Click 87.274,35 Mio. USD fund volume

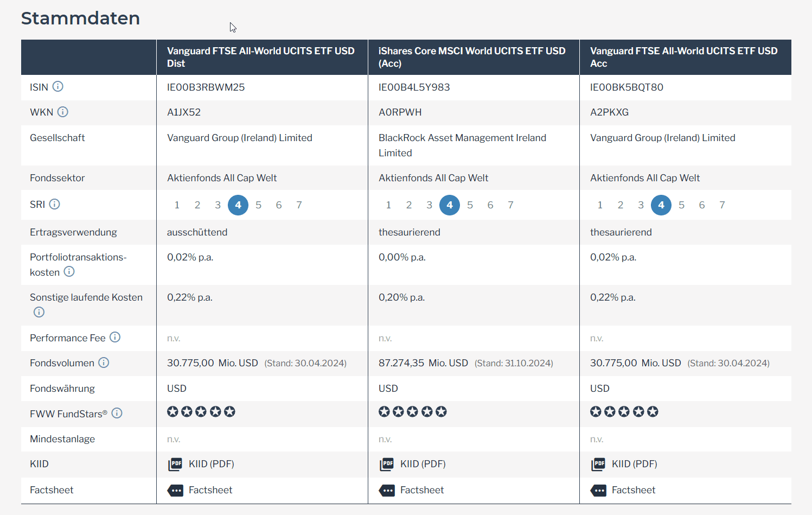point(424,363)
